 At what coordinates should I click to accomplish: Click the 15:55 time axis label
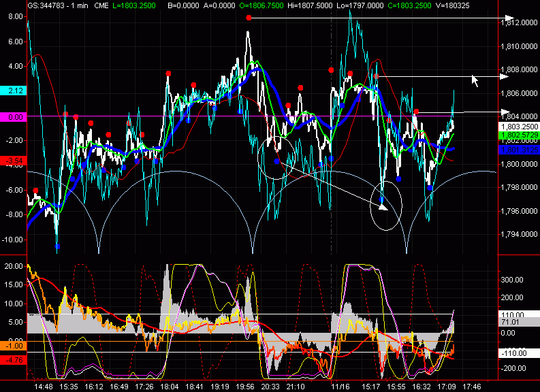pos(396,387)
